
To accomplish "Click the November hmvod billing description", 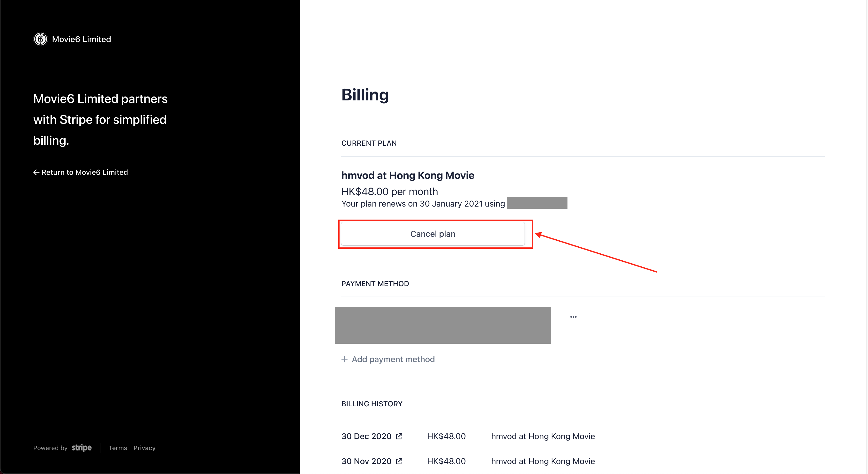I will click(x=543, y=461).
